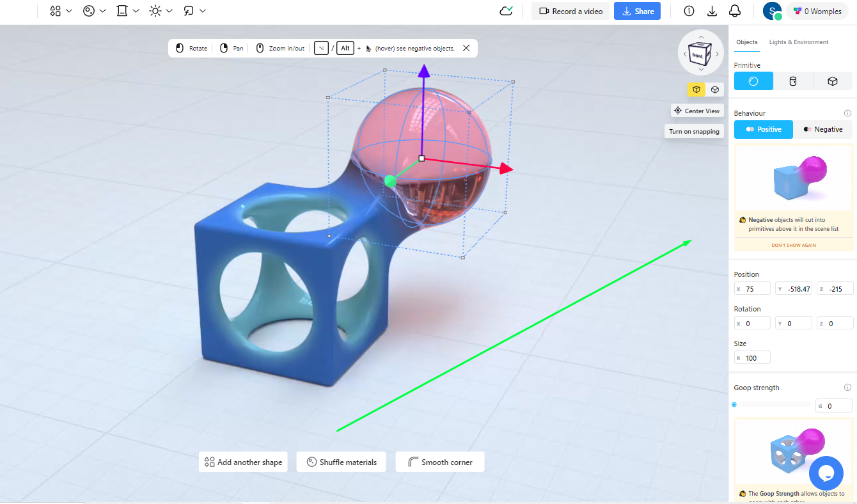Click the Rotation Y field
This screenshot has height=504, width=857.
pos(794,323)
